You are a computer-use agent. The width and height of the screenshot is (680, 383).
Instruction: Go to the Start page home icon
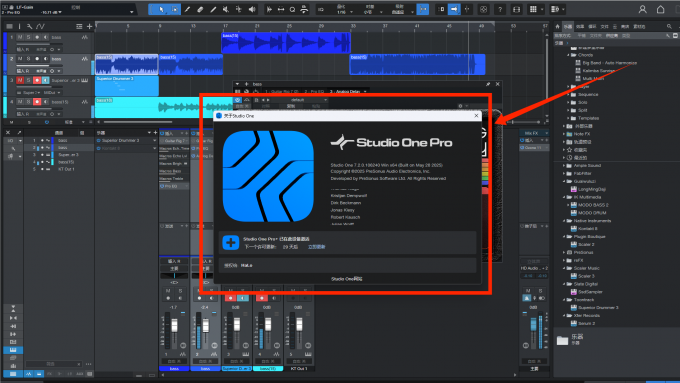coord(660,9)
